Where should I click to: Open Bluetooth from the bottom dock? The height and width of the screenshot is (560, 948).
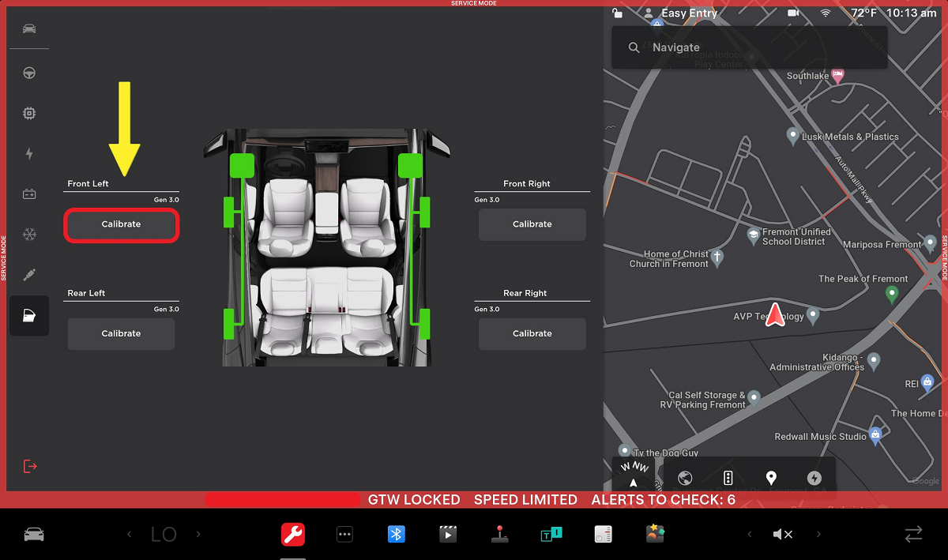(x=396, y=535)
